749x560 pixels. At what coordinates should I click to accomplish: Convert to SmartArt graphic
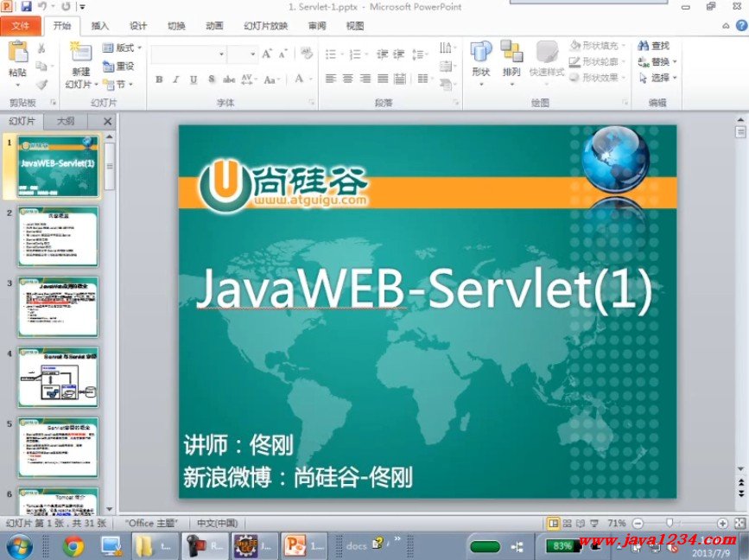click(447, 85)
